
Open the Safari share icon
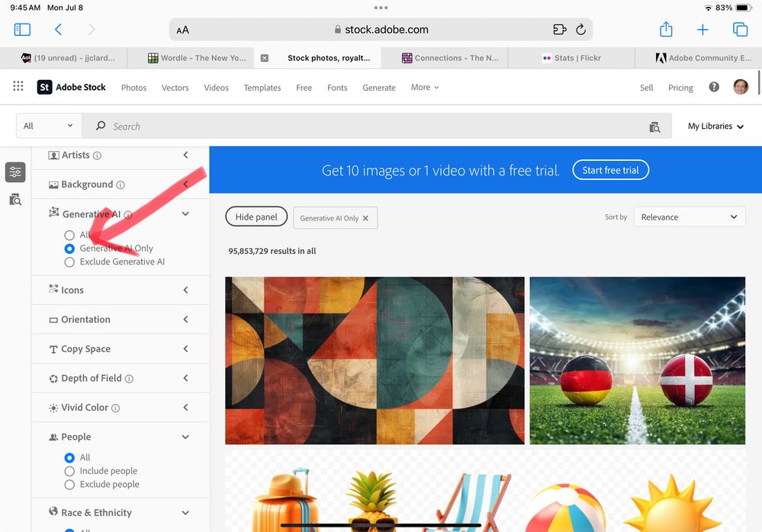[x=666, y=29]
